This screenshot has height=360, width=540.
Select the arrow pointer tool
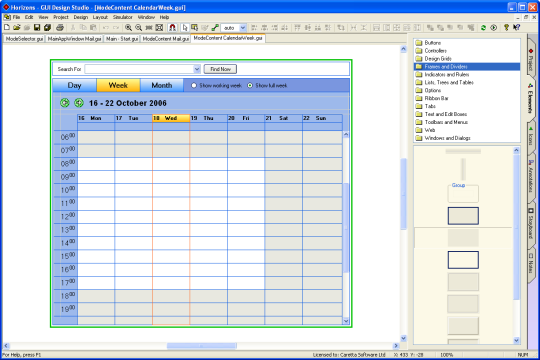[x=185, y=28]
